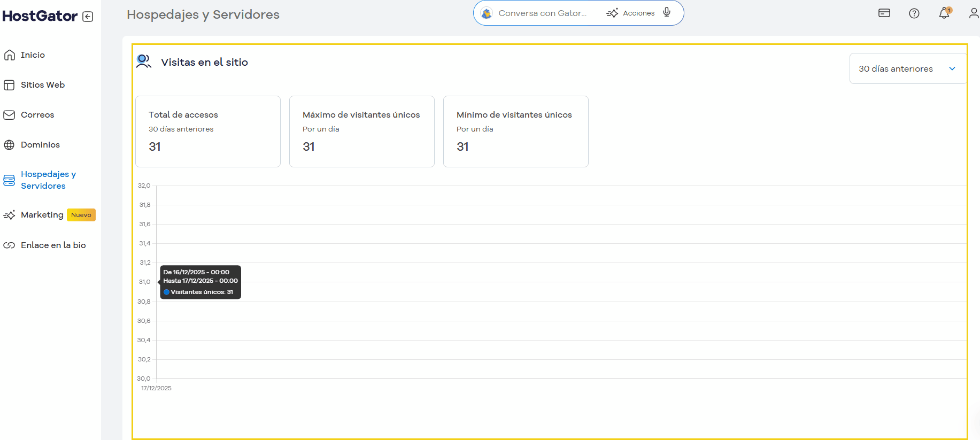Viewport: 980px width, 440px height.
Task: Open the billing card icon in header
Action: [x=884, y=13]
